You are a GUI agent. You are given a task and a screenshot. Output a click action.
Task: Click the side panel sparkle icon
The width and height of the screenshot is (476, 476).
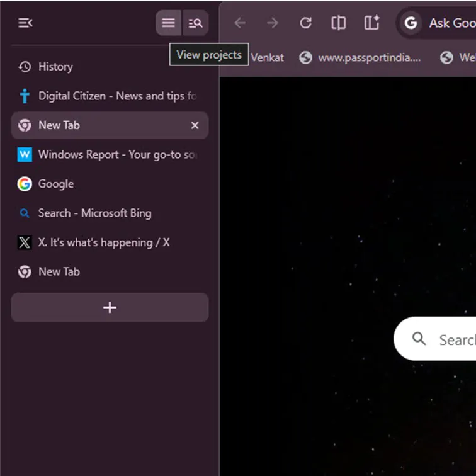[x=372, y=23]
